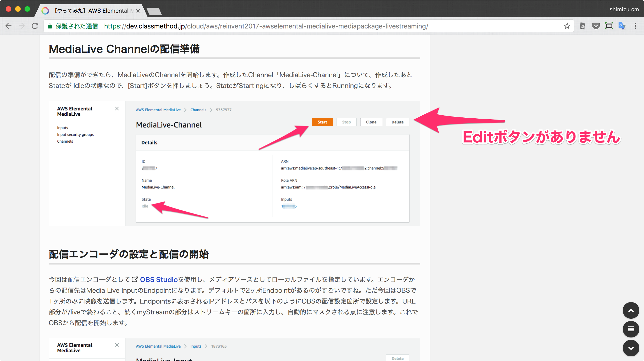Close the lower MediaLive sidebar panel
The image size is (644, 361).
117,345
